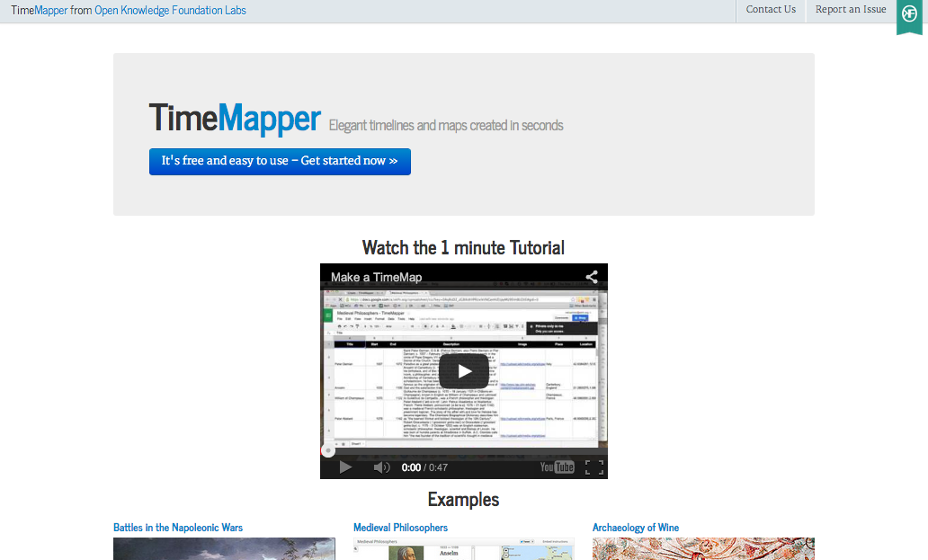The width and height of the screenshot is (928, 560).
Task: Open the Archaeology of Wine example
Action: click(635, 528)
